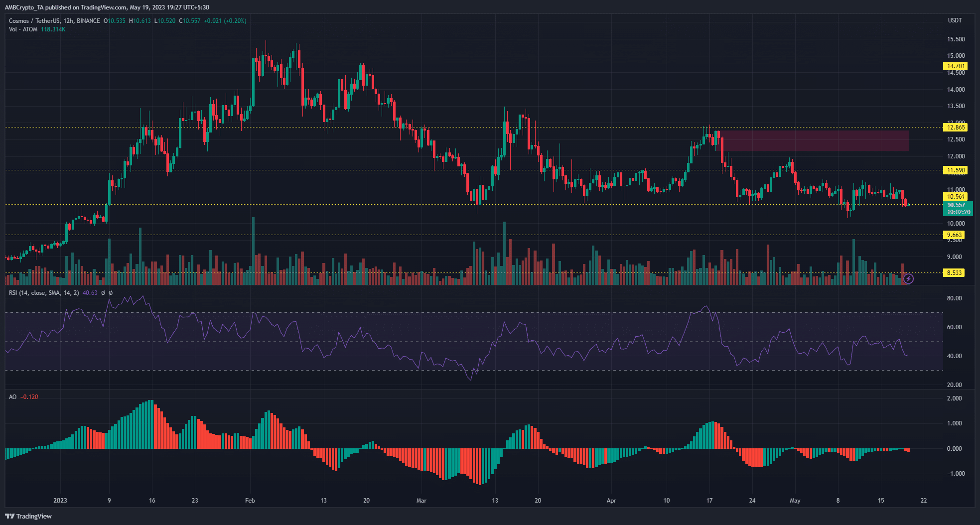Image resolution: width=980 pixels, height=525 pixels.
Task: Click the Mar label on time axis
Action: pyautogui.click(x=421, y=501)
